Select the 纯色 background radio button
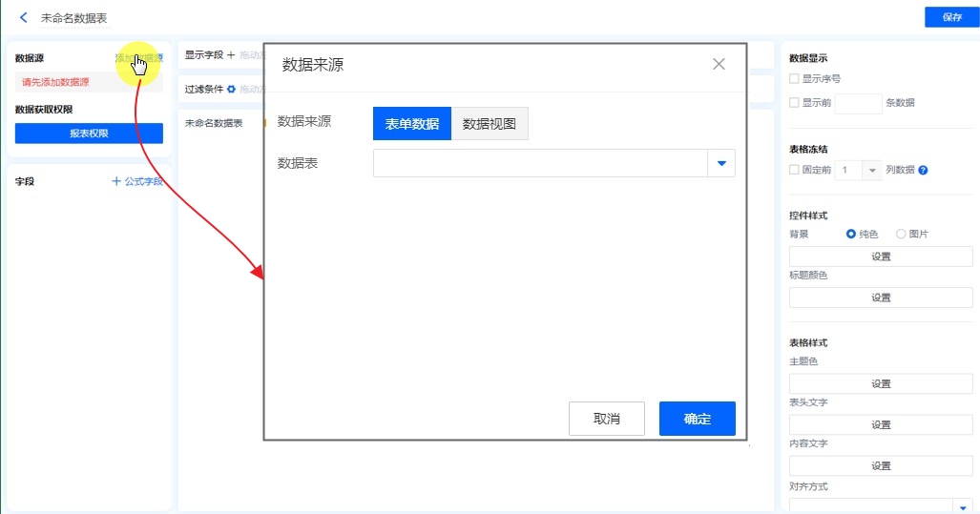The image size is (980, 514). [x=851, y=234]
